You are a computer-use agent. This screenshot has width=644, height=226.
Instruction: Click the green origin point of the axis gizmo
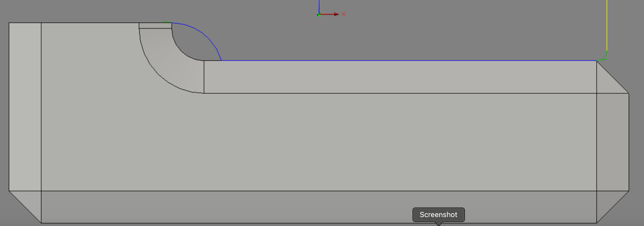[x=319, y=14]
